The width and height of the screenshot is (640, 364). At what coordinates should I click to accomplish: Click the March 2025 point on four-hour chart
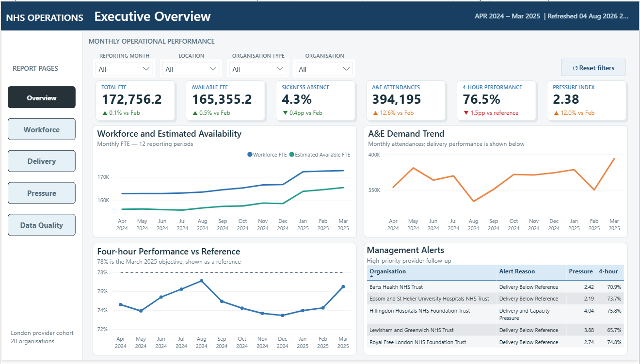(343, 286)
